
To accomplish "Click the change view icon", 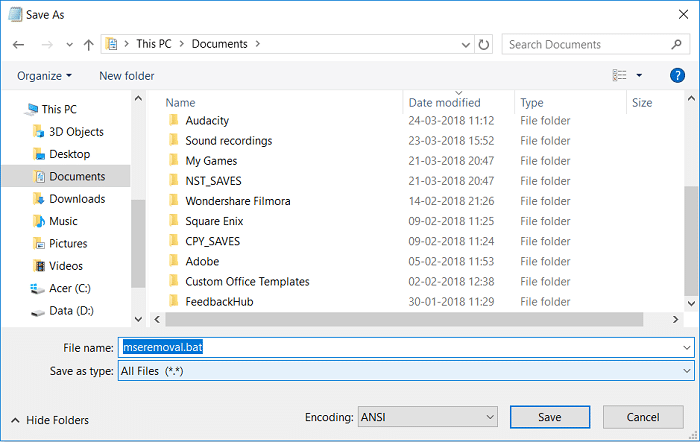I will pyautogui.click(x=620, y=76).
